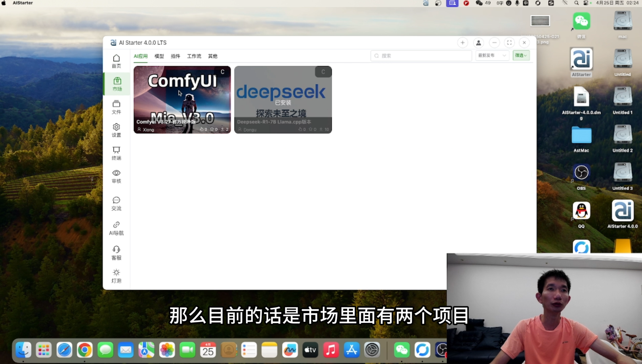This screenshot has height=364, width=642.
Task: Open the WeChat status icon in menu bar
Action: tap(479, 3)
